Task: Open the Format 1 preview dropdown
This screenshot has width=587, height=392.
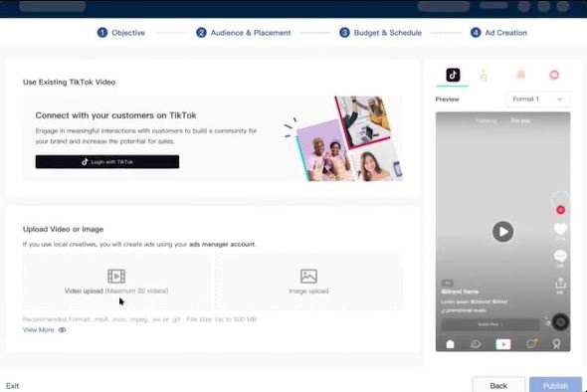Action: coord(538,99)
